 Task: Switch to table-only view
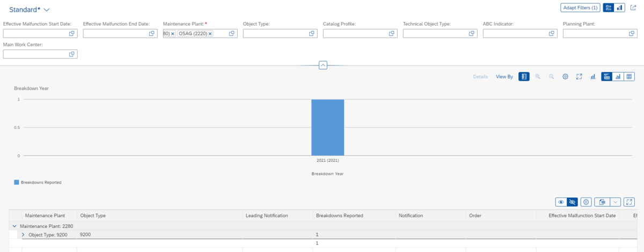pos(629,77)
